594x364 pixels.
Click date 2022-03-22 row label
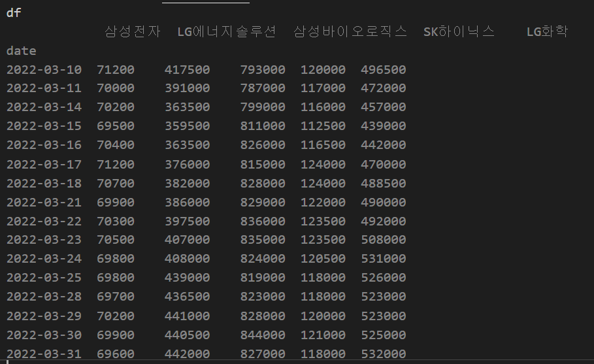[44, 222]
